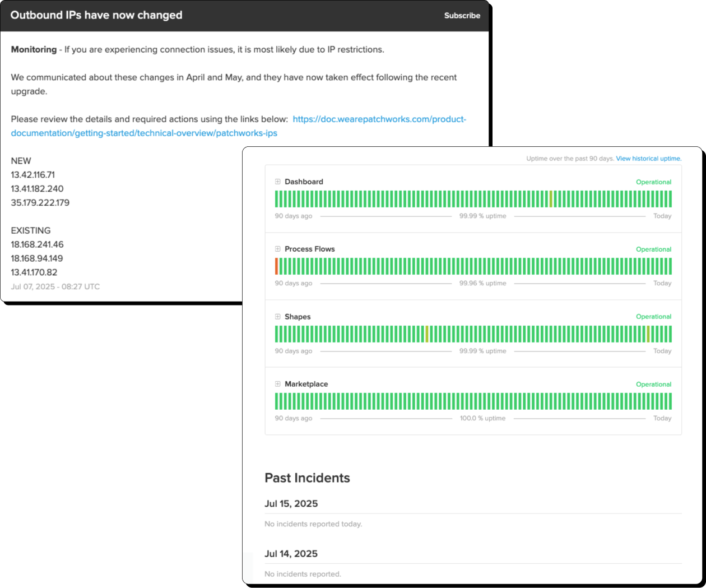This screenshot has height=588, width=706.
Task: Click the Shapes component name
Action: coord(298,317)
